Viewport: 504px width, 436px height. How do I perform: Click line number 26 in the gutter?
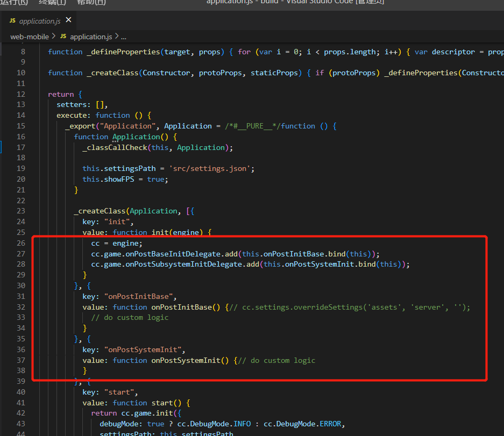coord(21,243)
